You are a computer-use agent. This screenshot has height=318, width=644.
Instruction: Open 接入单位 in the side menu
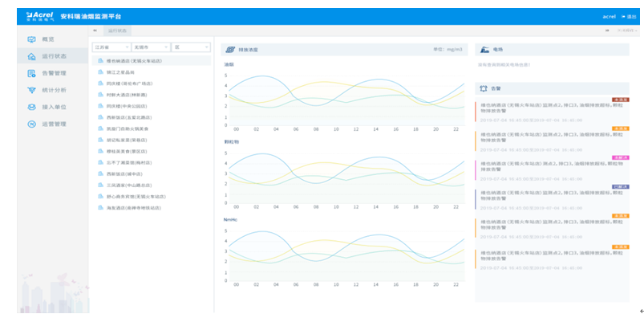(x=53, y=107)
